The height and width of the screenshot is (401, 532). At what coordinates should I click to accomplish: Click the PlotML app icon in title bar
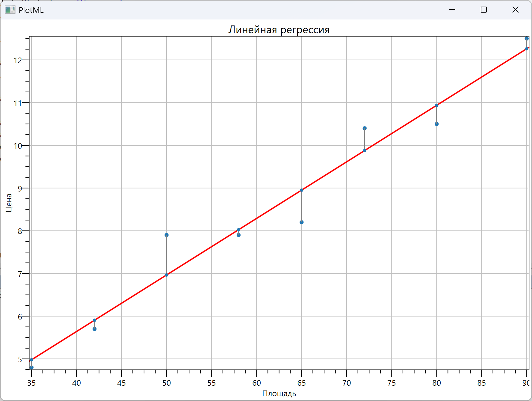(10, 10)
